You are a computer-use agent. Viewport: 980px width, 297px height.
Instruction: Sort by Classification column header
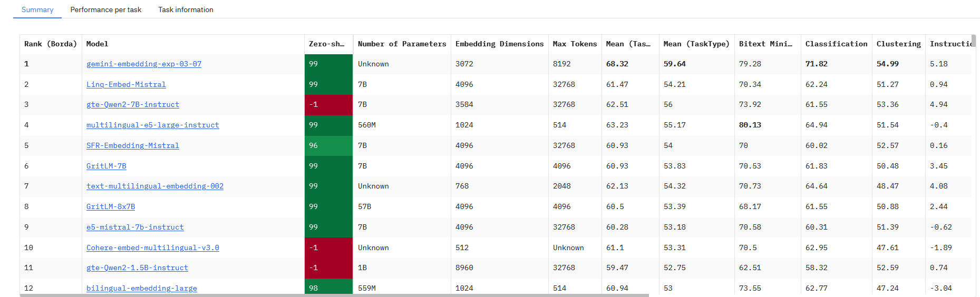click(836, 44)
